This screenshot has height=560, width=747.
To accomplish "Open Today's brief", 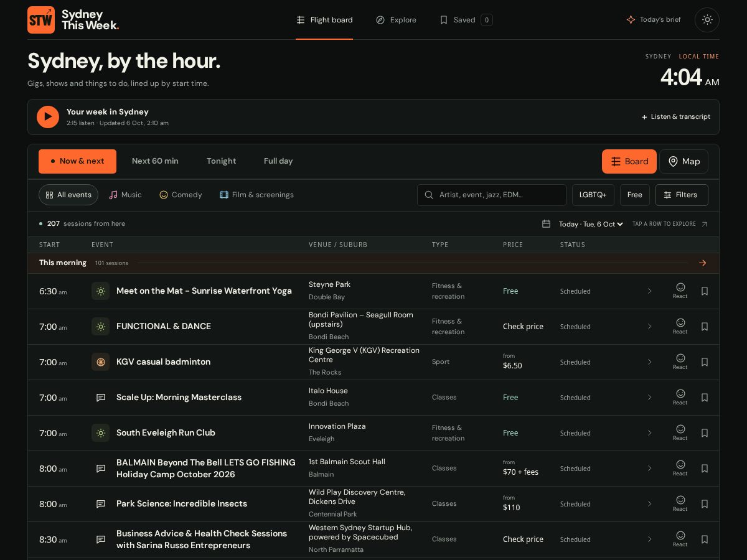I will point(654,20).
